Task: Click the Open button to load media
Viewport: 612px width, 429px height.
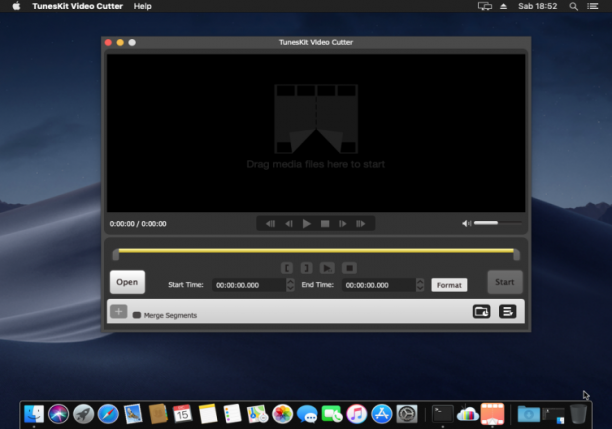Action: 127,282
